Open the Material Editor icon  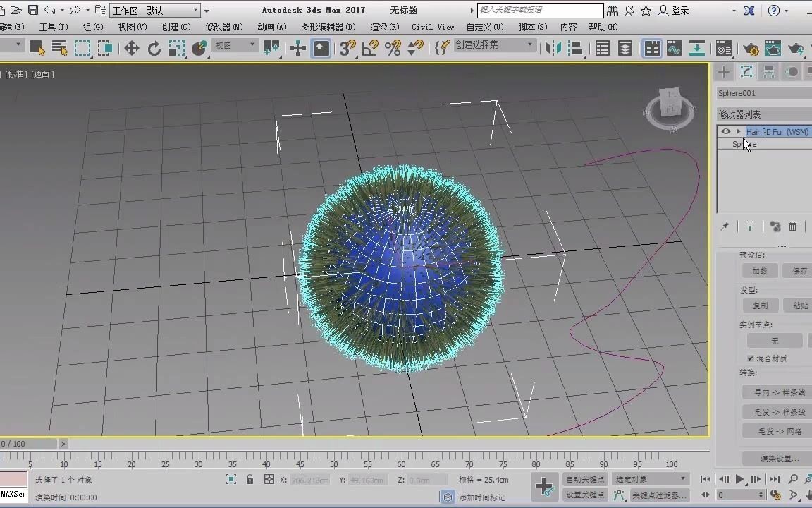(x=723, y=48)
